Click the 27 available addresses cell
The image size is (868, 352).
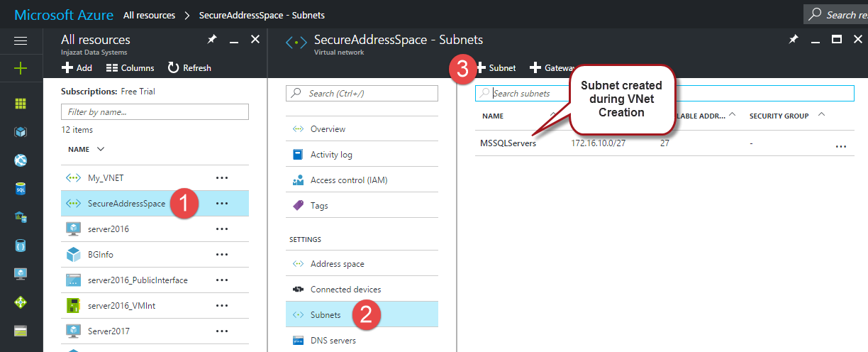point(664,143)
